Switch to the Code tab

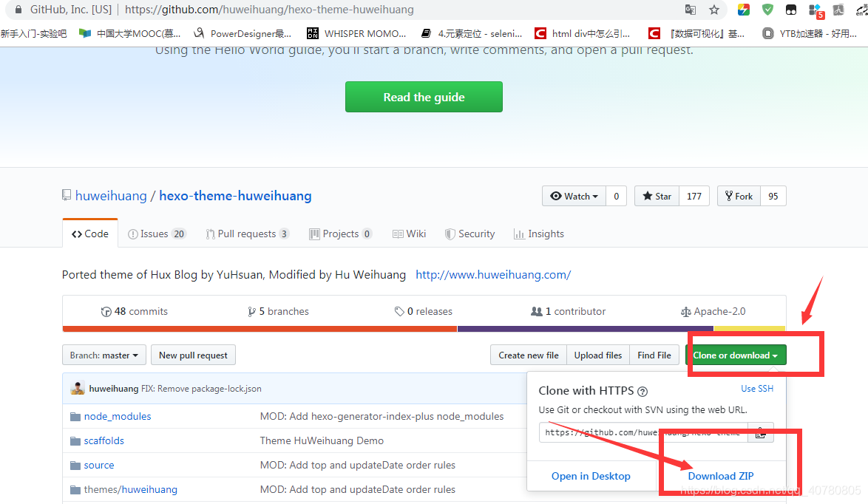[x=90, y=234]
